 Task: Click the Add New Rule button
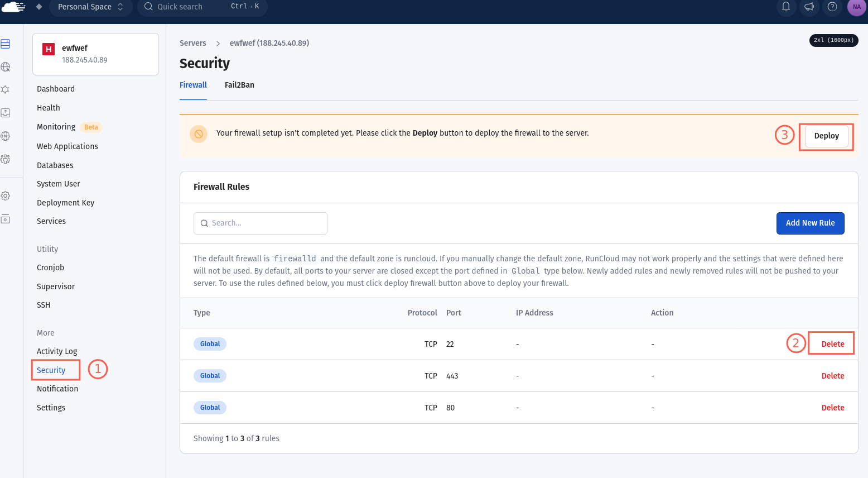[810, 223]
